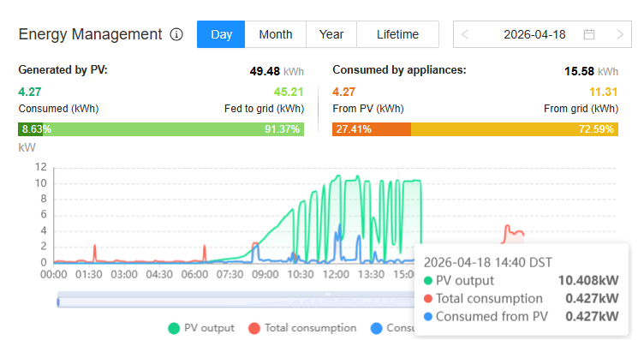644x340 pixels.
Task: Click the tooltip Total consumption 0.427kW value
Action: [x=592, y=299]
